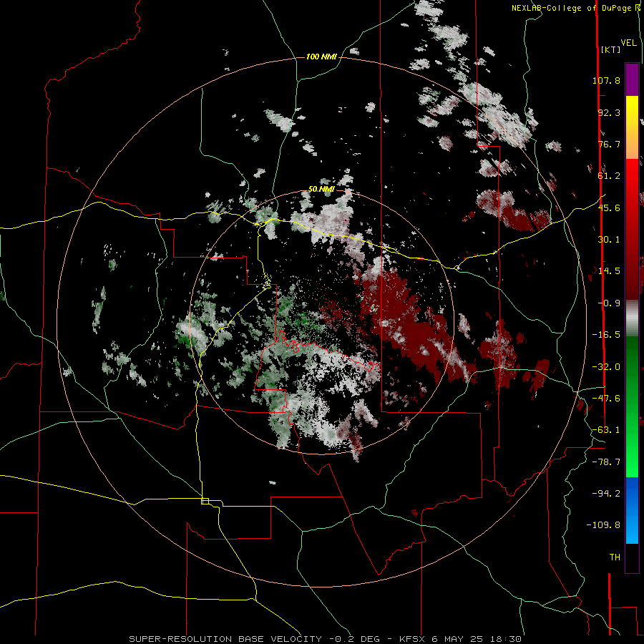
Task: Click the 100 NMI range ring label
Action: coord(321,57)
